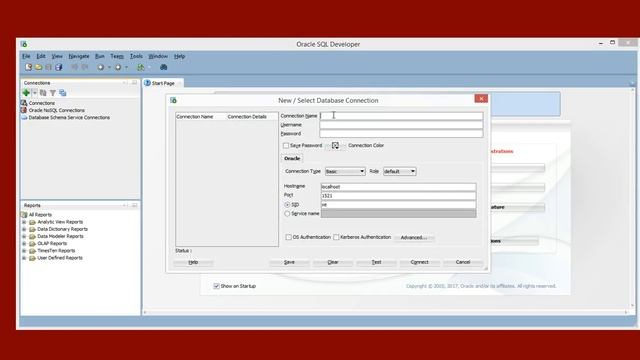
Task: Click the Port field showing 1521
Action: 398,196
